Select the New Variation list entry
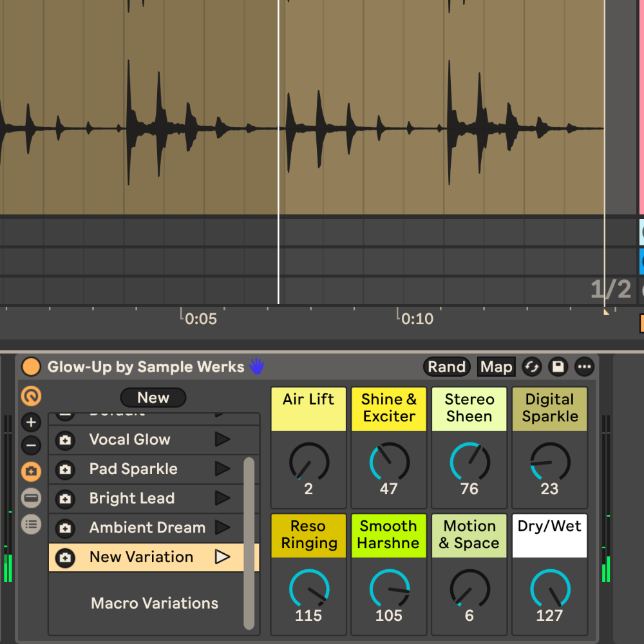The image size is (644, 644). pyautogui.click(x=141, y=557)
